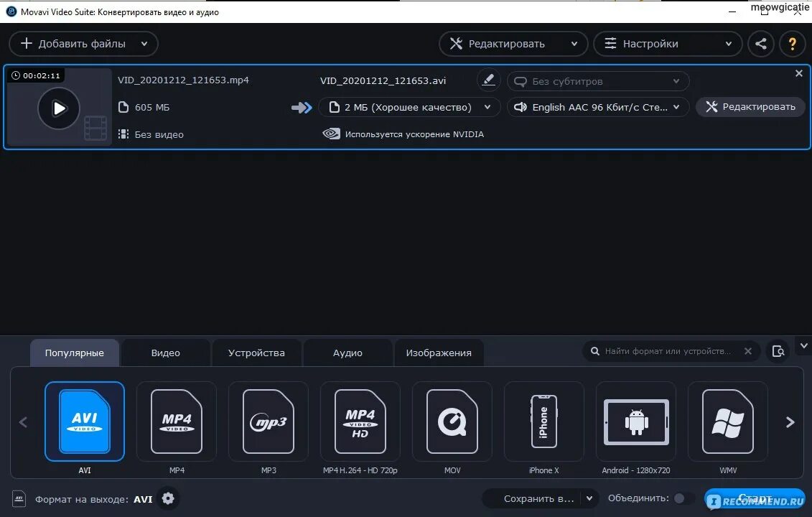Collapse the format panel chevron
Screen dimensions: 812x517
pyautogui.click(x=803, y=345)
